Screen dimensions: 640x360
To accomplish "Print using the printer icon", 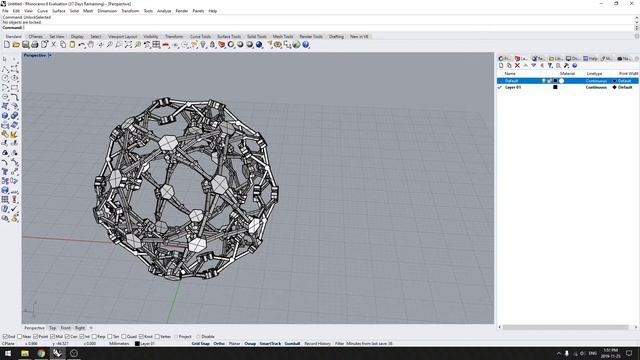I will (x=35, y=45).
